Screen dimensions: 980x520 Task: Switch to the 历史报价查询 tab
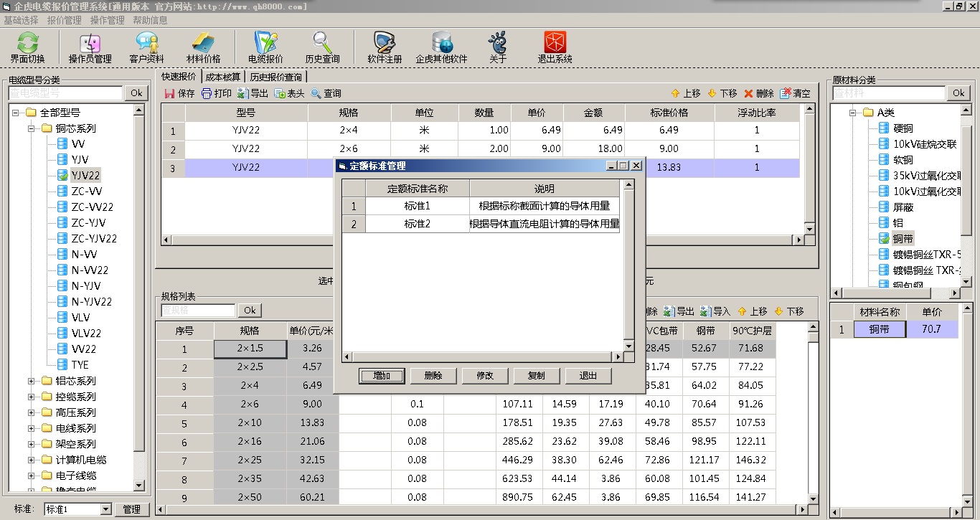coord(276,77)
